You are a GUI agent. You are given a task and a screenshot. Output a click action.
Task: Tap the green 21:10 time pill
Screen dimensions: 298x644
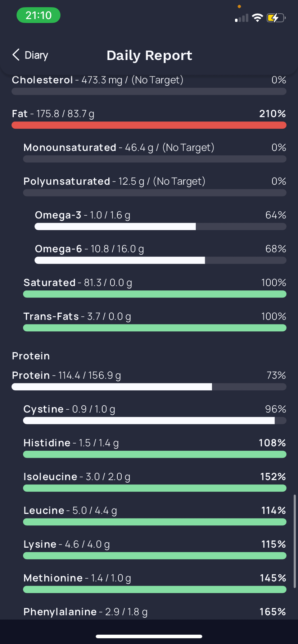pyautogui.click(x=39, y=15)
